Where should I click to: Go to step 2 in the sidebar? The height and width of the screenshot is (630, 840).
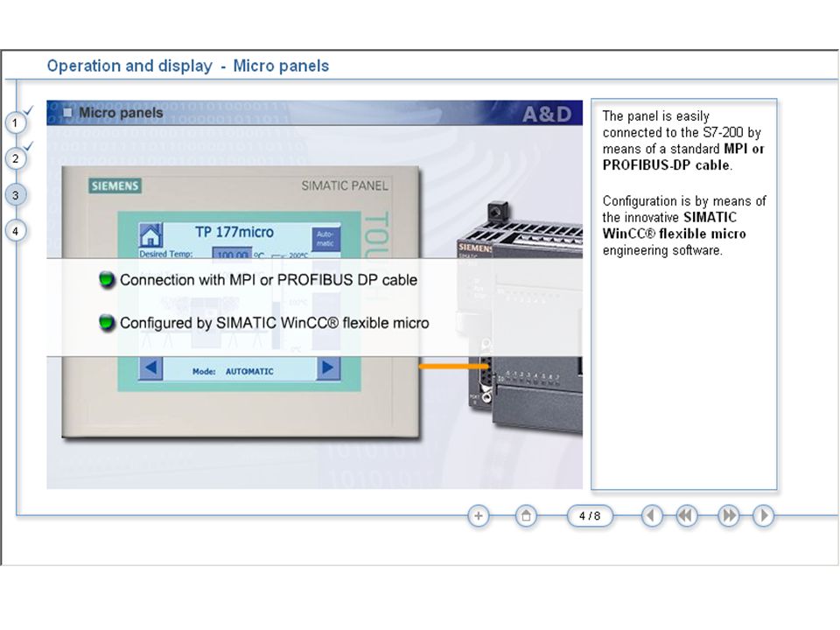pos(16,158)
